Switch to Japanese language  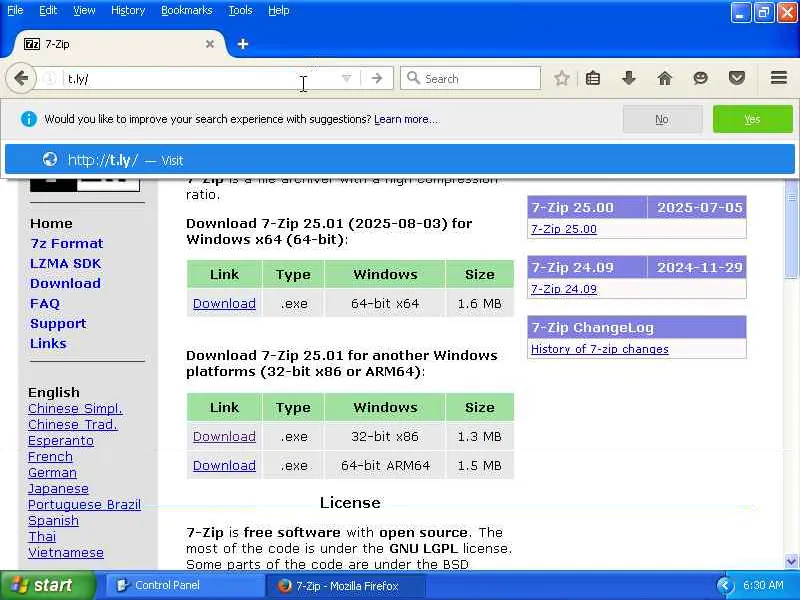[58, 488]
